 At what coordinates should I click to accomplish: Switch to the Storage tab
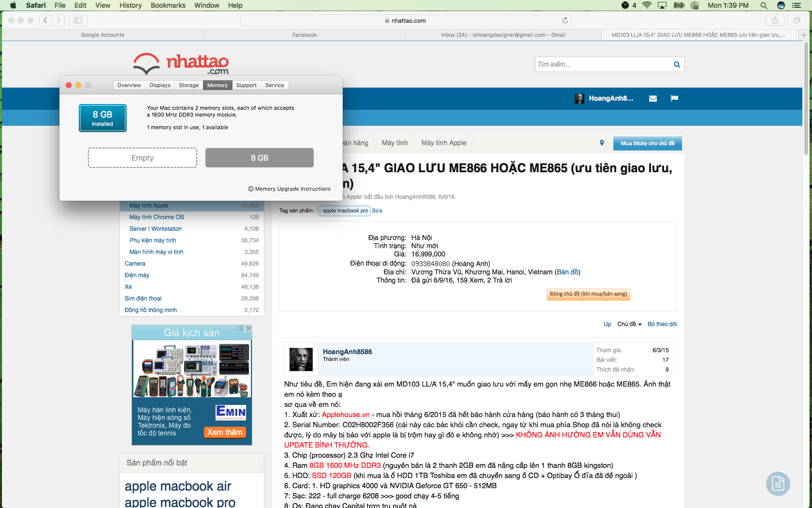click(x=188, y=85)
